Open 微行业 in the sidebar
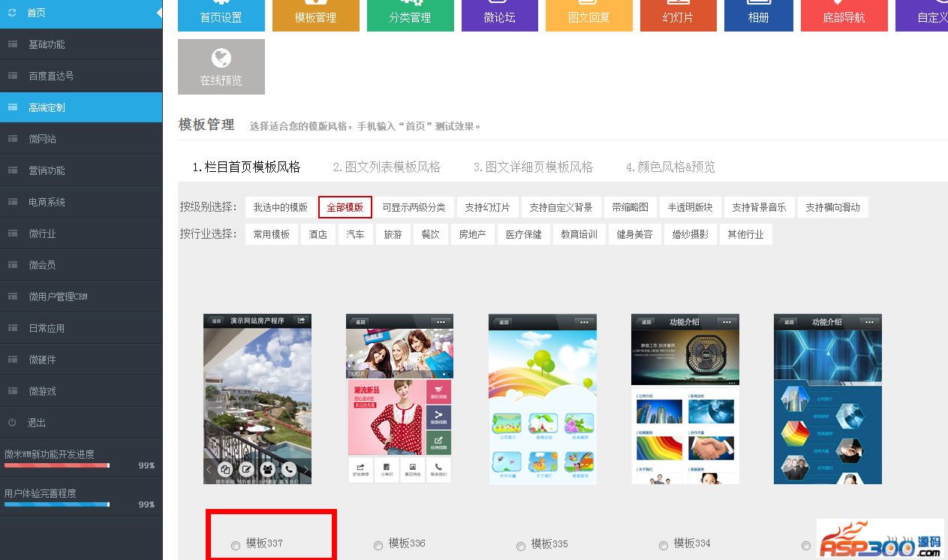948x560 pixels. pyautogui.click(x=81, y=233)
